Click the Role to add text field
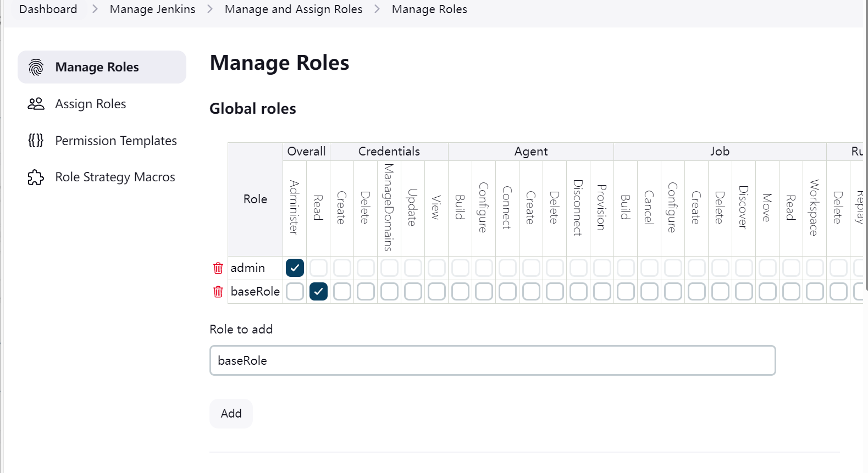The width and height of the screenshot is (868, 473). pos(493,360)
